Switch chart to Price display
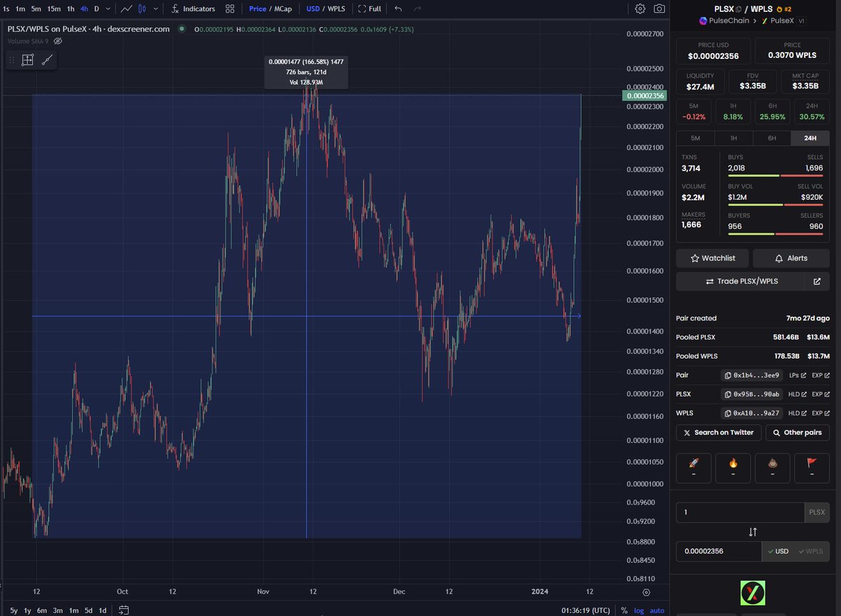 tap(257, 9)
